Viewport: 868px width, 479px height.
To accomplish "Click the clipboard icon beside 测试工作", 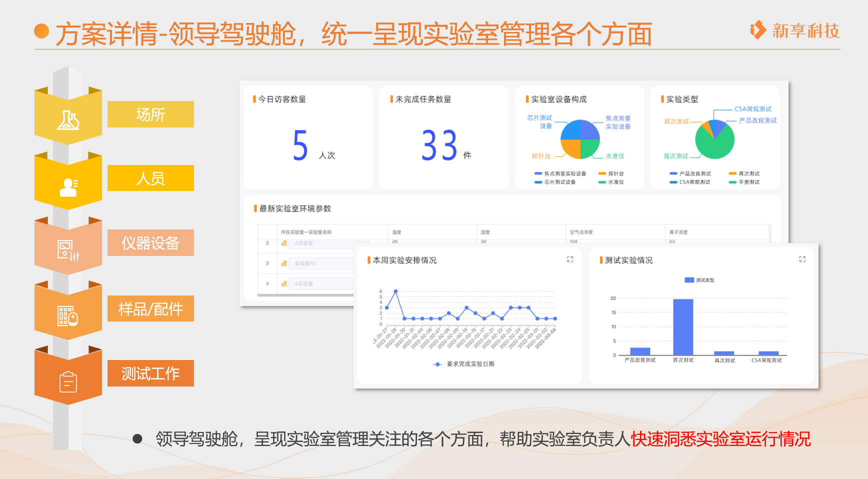I will tap(68, 381).
